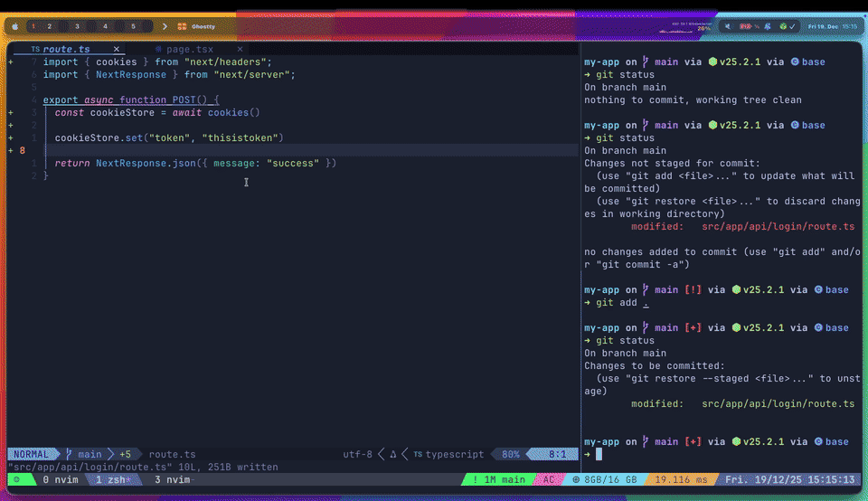Click the 1M main git status in tmux bar
The image size is (868, 501).
499,480
